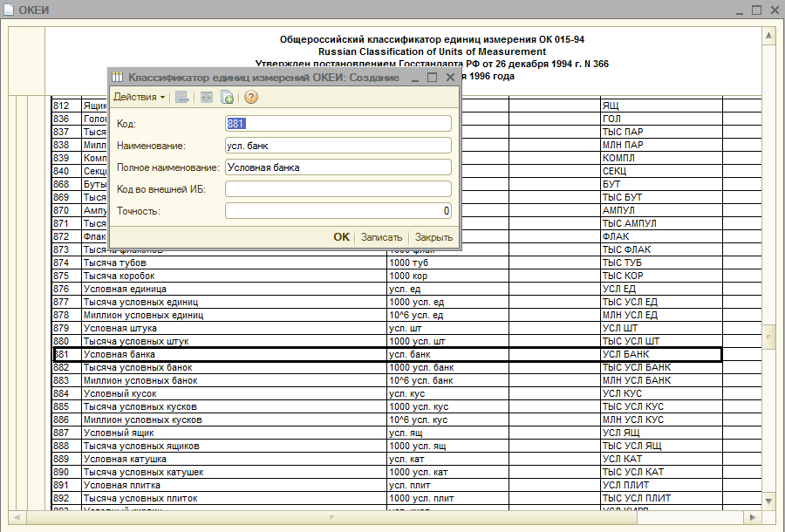
Task: Select row 887 Условный ящик
Action: [174, 433]
